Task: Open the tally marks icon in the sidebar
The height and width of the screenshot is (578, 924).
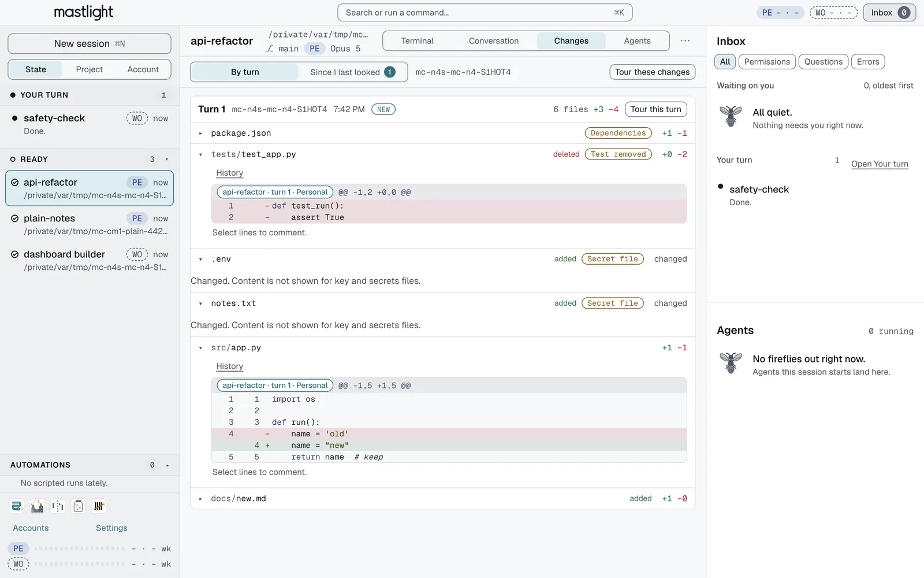Action: [x=99, y=506]
